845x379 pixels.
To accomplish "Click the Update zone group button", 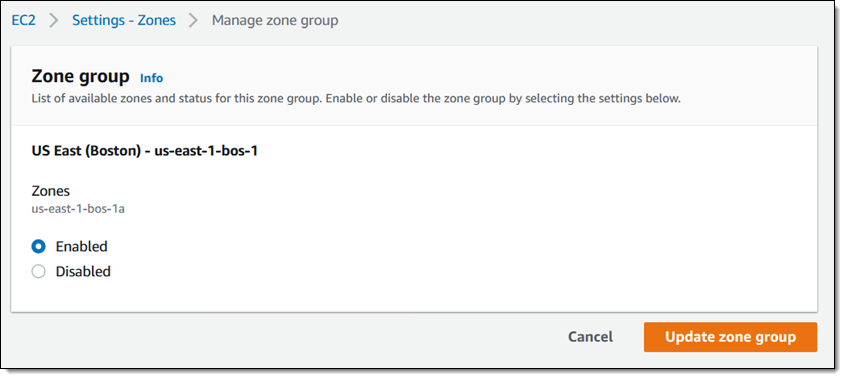I will (730, 337).
